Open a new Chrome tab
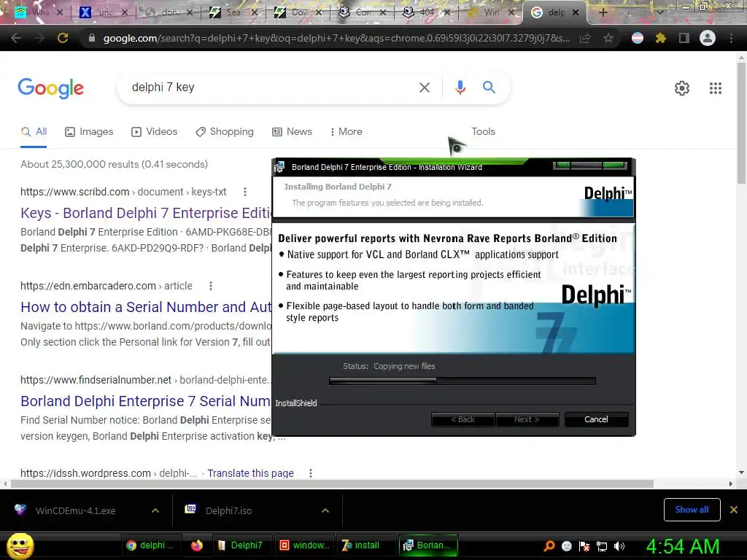The height and width of the screenshot is (560, 747). pyautogui.click(x=603, y=12)
